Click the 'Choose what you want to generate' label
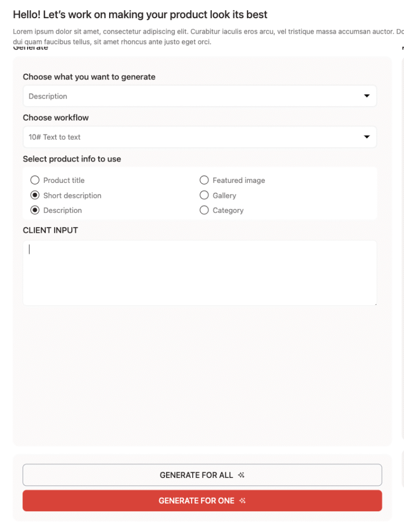This screenshot has height=532, width=404. [x=89, y=77]
